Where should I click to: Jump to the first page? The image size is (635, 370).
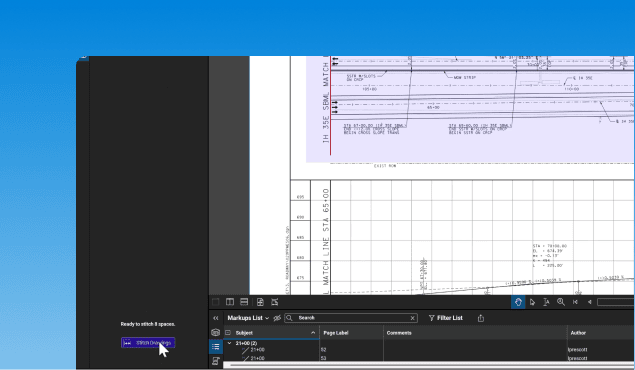575,302
